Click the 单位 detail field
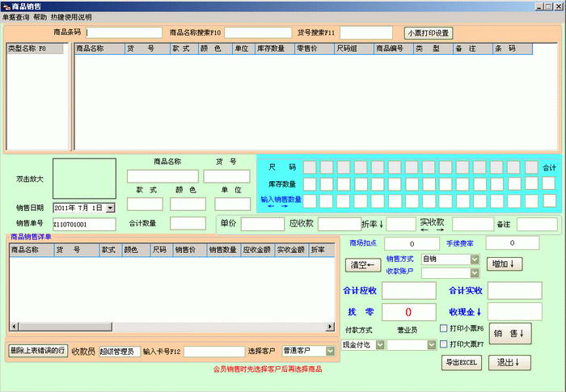 [x=233, y=204]
